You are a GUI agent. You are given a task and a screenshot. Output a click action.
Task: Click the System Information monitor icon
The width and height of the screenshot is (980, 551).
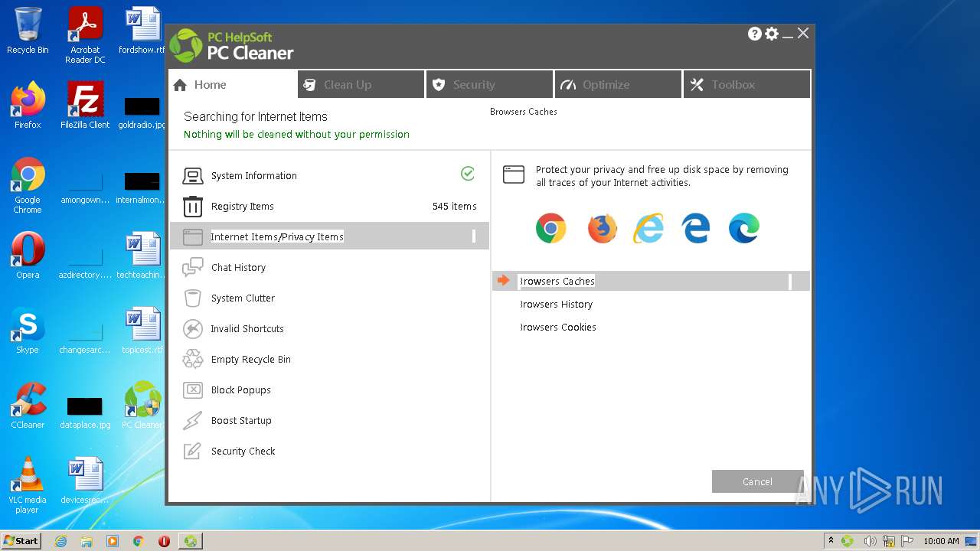tap(192, 176)
